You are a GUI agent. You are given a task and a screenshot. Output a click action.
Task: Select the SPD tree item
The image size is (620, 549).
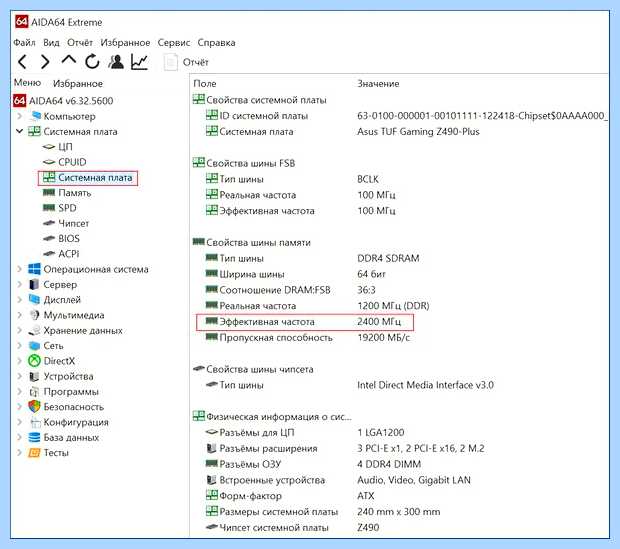[x=67, y=208]
